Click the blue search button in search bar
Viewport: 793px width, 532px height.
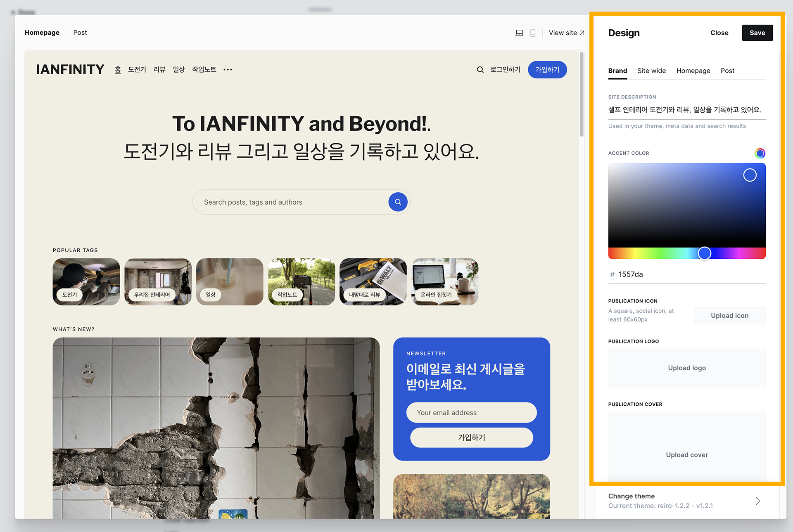(398, 202)
